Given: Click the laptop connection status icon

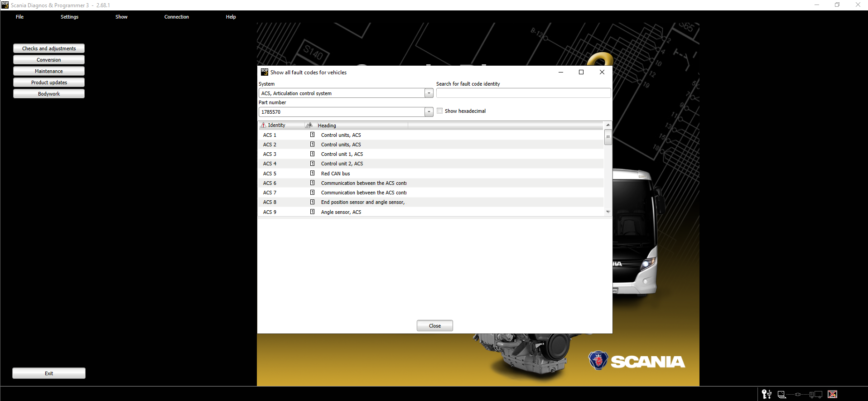Looking at the screenshot, I should coord(781,394).
